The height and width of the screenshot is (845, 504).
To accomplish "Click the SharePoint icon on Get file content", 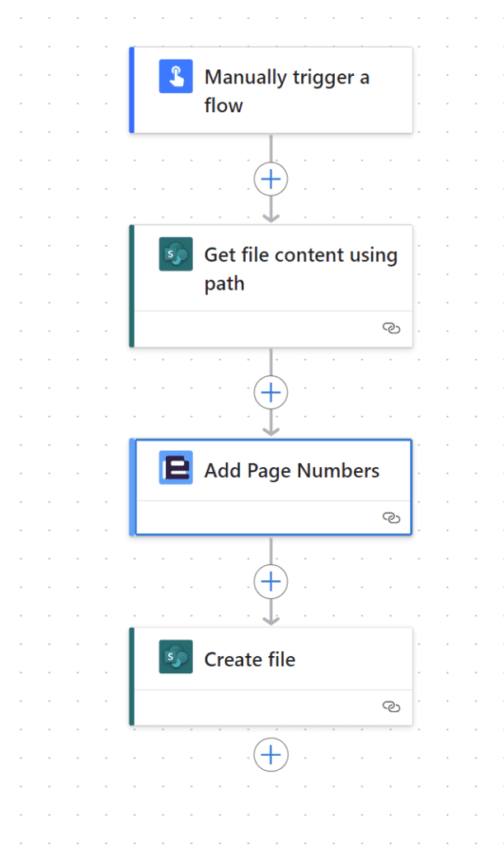I will pyautogui.click(x=176, y=254).
